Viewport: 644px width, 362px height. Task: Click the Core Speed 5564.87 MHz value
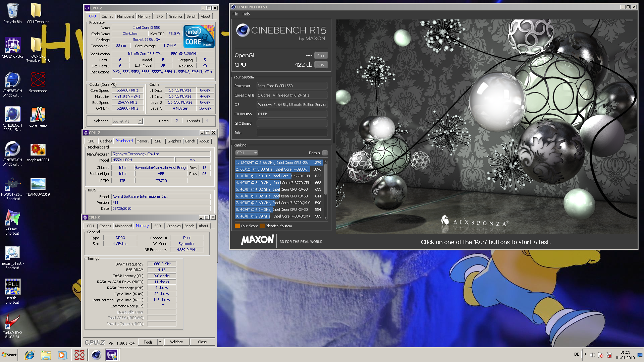(127, 90)
